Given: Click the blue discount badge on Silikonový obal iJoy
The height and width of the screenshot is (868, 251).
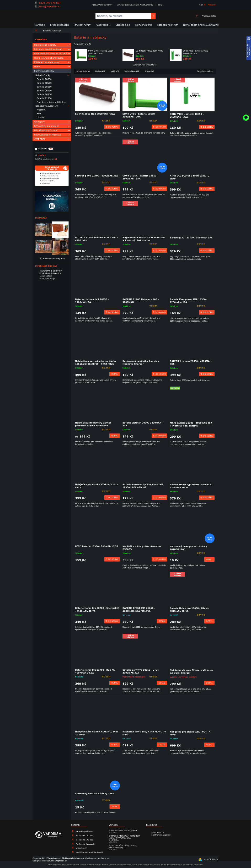Looking at the screenshot, I should click(x=210, y=538).
